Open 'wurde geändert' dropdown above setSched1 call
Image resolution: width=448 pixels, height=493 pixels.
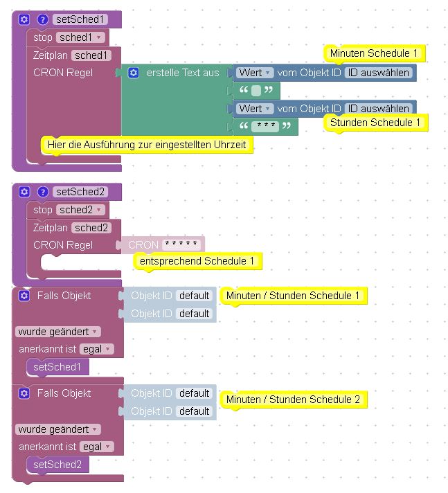58,332
